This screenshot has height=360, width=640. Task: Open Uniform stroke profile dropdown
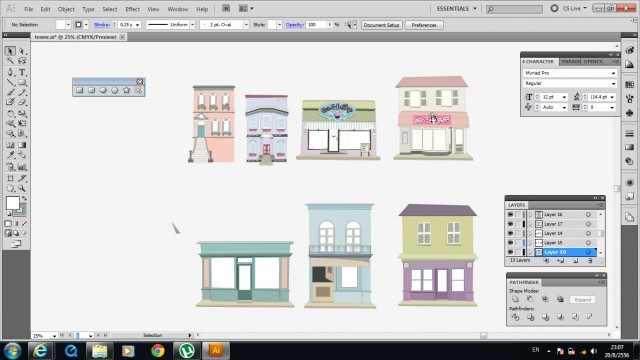click(x=192, y=25)
